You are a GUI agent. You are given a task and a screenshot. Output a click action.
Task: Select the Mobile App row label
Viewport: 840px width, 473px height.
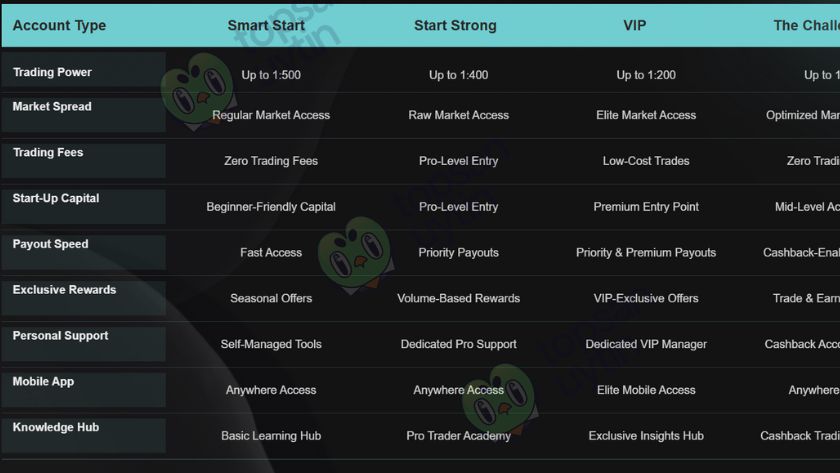coord(43,382)
